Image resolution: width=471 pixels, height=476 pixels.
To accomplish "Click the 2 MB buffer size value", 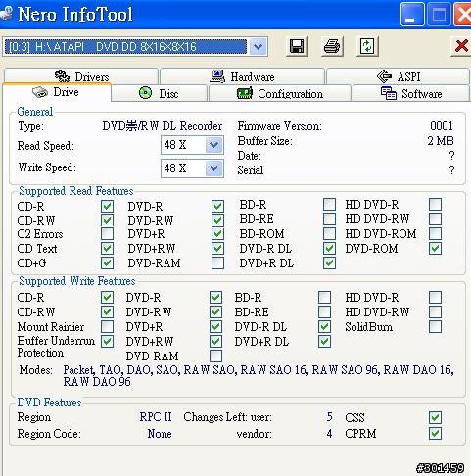I will coord(441,141).
